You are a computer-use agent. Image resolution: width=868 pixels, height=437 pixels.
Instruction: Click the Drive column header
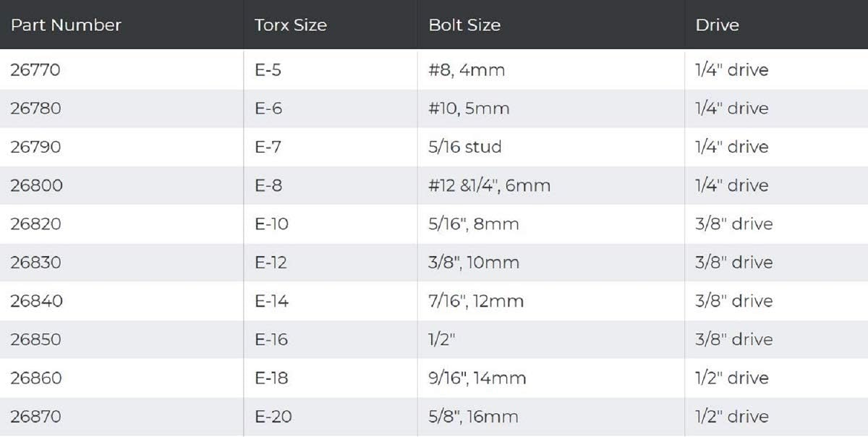click(x=717, y=25)
